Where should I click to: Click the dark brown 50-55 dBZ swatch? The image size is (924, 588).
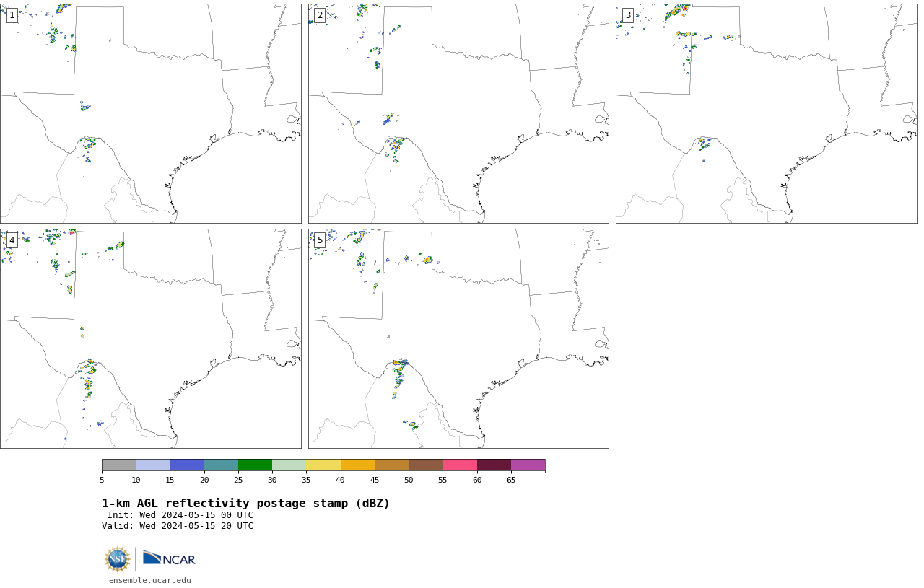click(x=426, y=465)
